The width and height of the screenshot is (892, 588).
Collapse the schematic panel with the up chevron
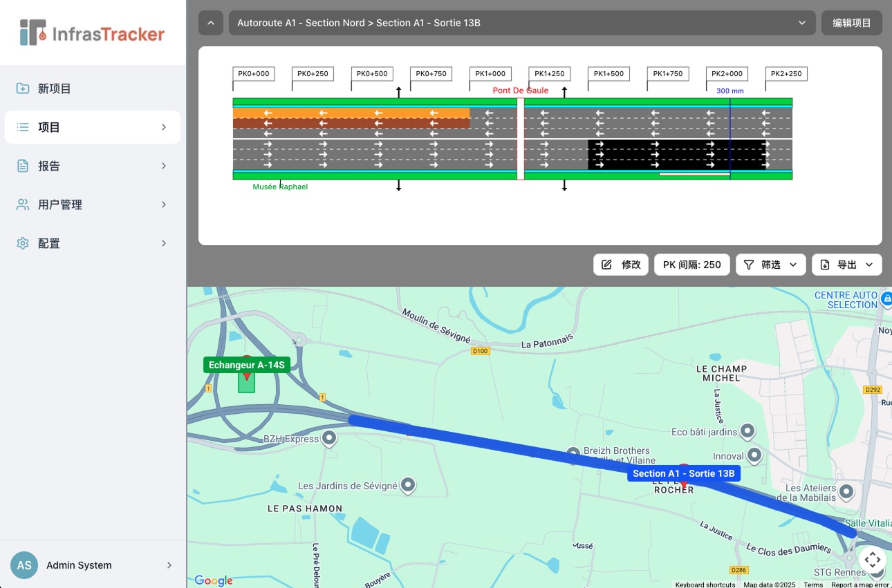pyautogui.click(x=211, y=23)
